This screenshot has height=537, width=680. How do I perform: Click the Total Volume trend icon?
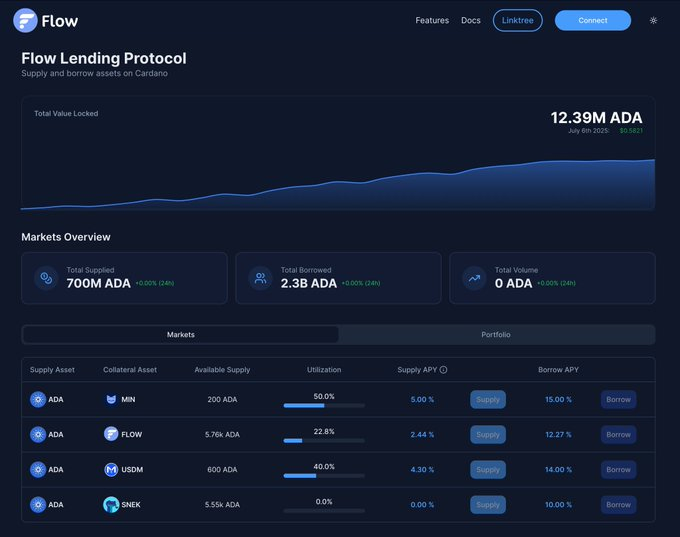pos(474,278)
